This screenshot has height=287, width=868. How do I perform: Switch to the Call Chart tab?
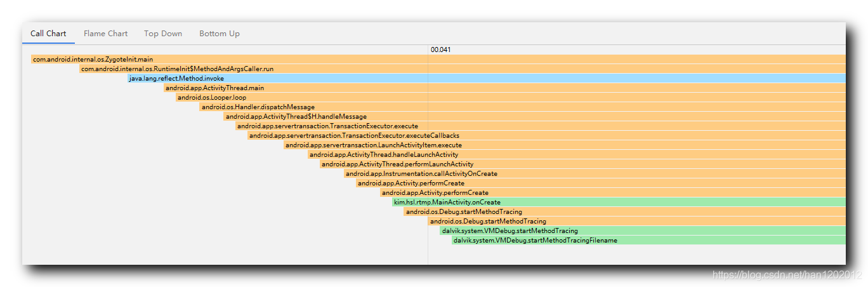tap(48, 34)
